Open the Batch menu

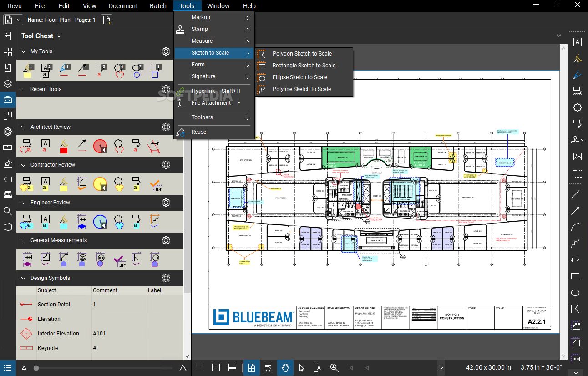point(158,6)
